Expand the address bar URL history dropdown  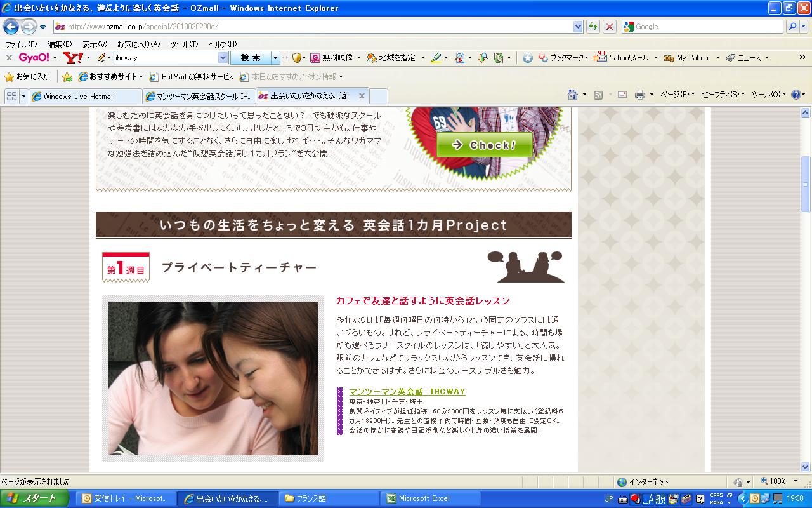point(578,27)
